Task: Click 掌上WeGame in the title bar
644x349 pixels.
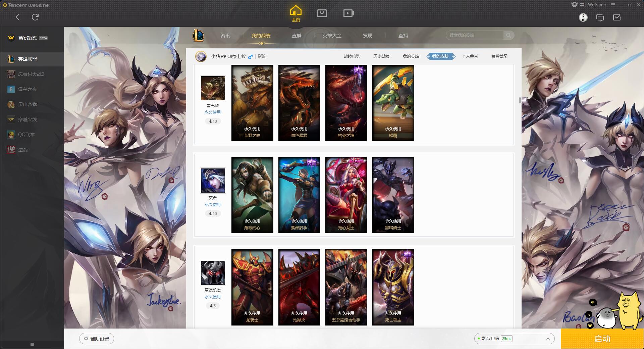Action: point(589,5)
